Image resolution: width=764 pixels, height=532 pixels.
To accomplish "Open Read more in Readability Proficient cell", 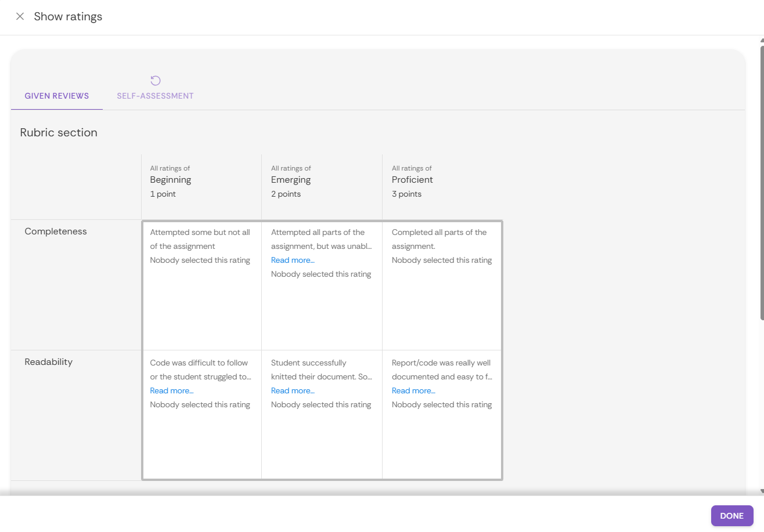I will 413,391.
